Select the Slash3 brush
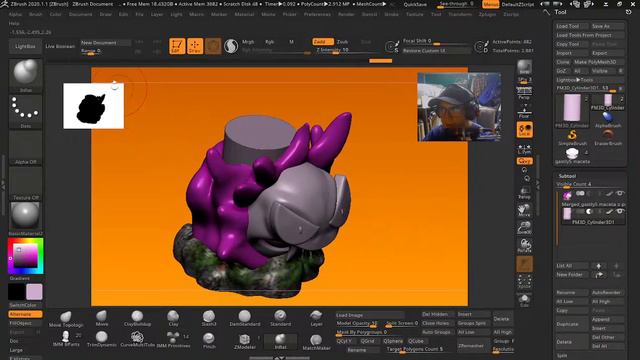The width and height of the screenshot is (640, 360). click(x=209, y=318)
